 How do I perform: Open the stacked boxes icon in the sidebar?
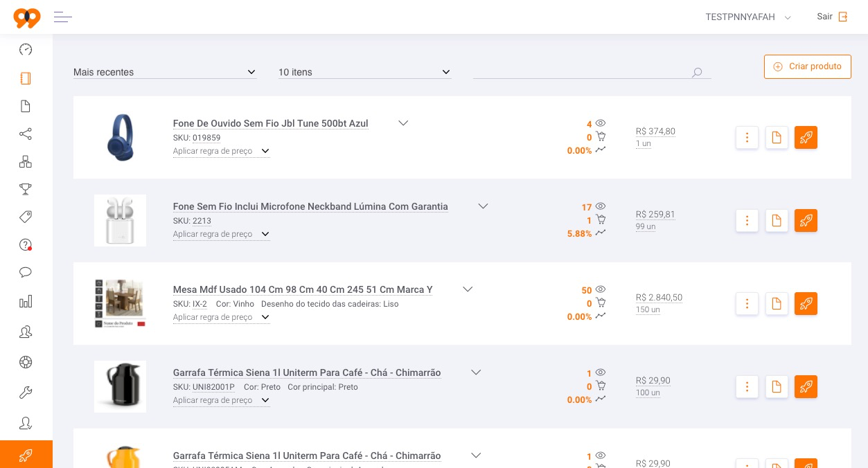point(26,161)
